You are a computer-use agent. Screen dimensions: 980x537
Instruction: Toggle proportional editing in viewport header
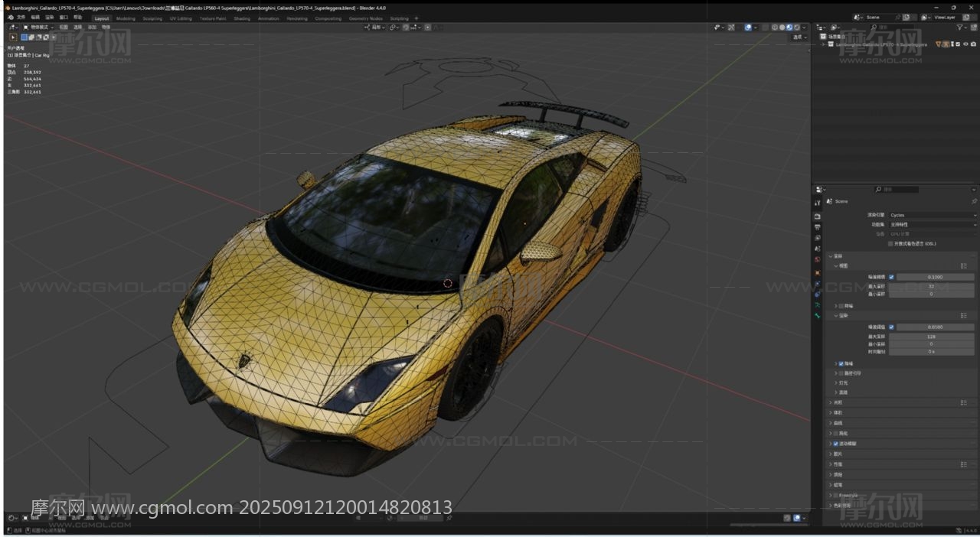click(x=427, y=28)
